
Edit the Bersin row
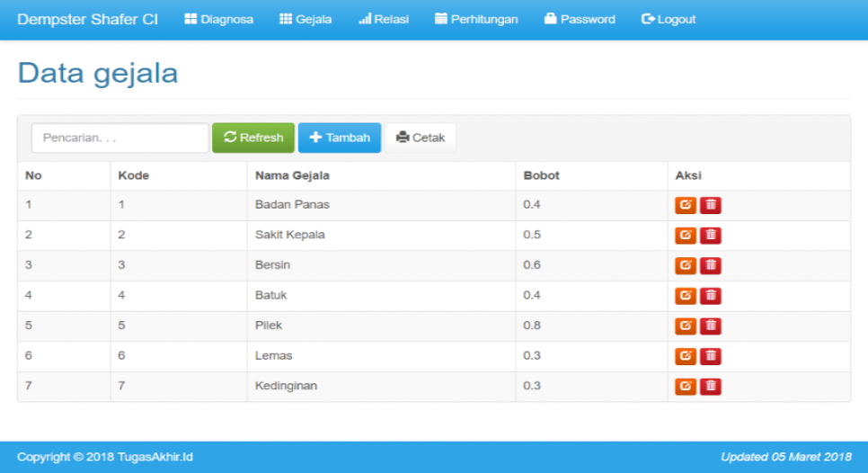[x=686, y=265]
